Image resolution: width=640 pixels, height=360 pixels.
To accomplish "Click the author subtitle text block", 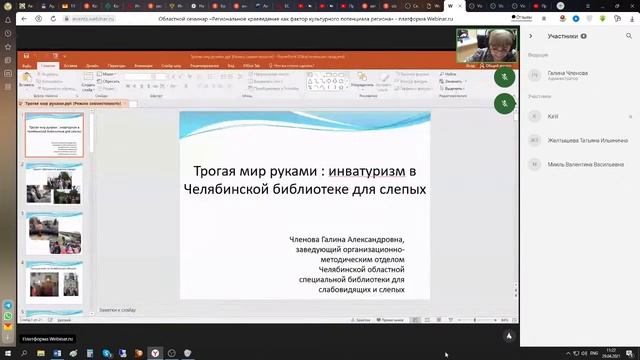I will pos(347,264).
